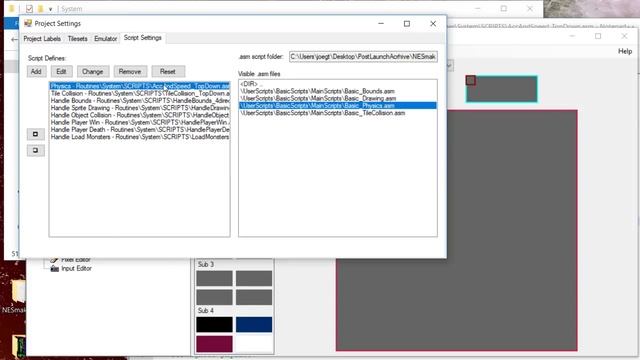Viewport: 640px width, 360px height.
Task: Click the Reset button
Action: [x=168, y=71]
